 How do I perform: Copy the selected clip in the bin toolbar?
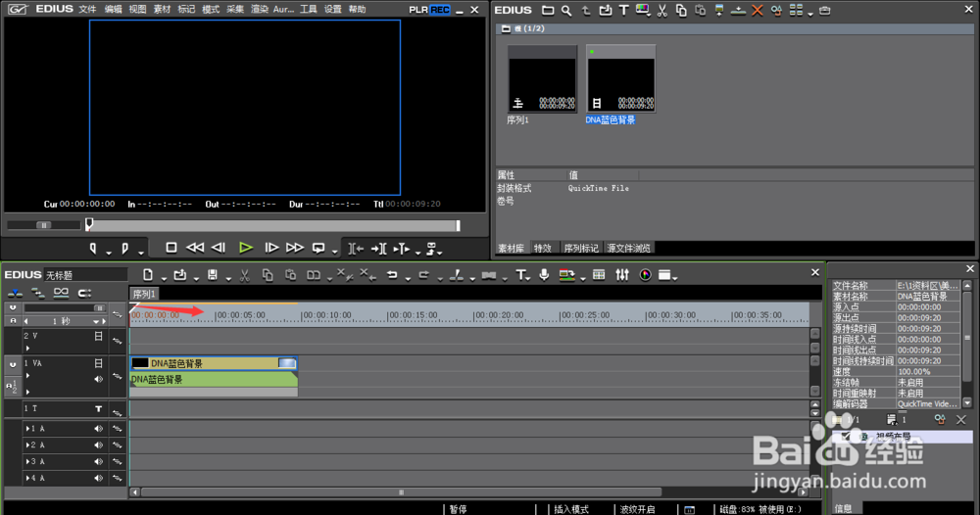681,10
